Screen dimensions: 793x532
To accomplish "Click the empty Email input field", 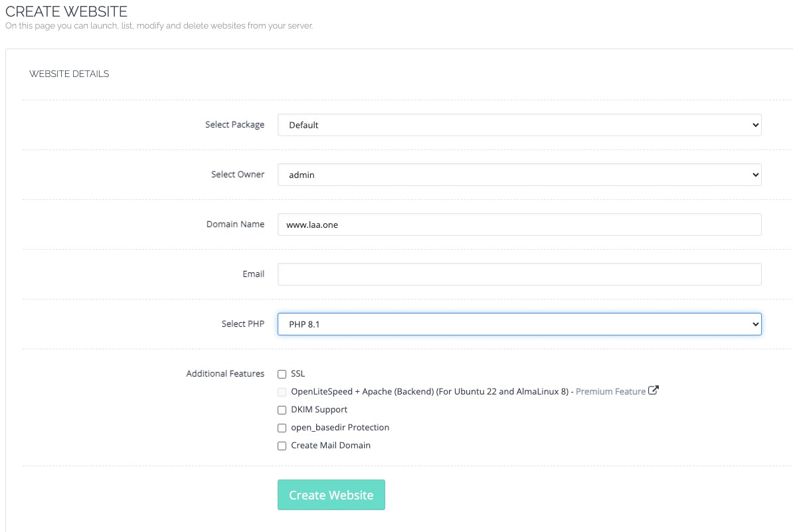I will 519,274.
